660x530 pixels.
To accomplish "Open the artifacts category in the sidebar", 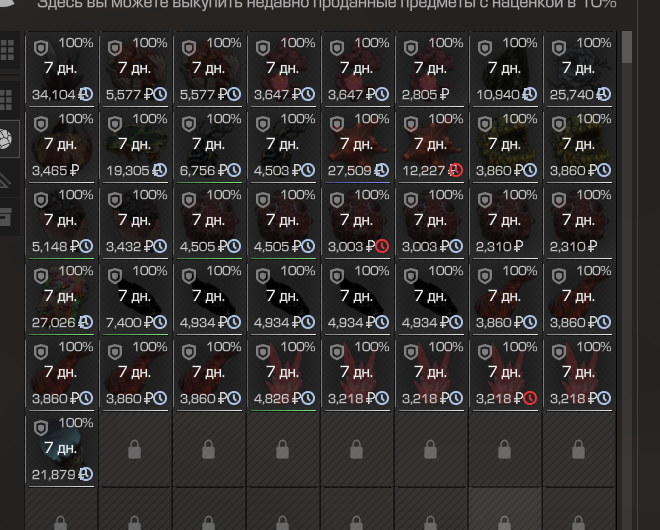I will pyautogui.click(x=6, y=139).
